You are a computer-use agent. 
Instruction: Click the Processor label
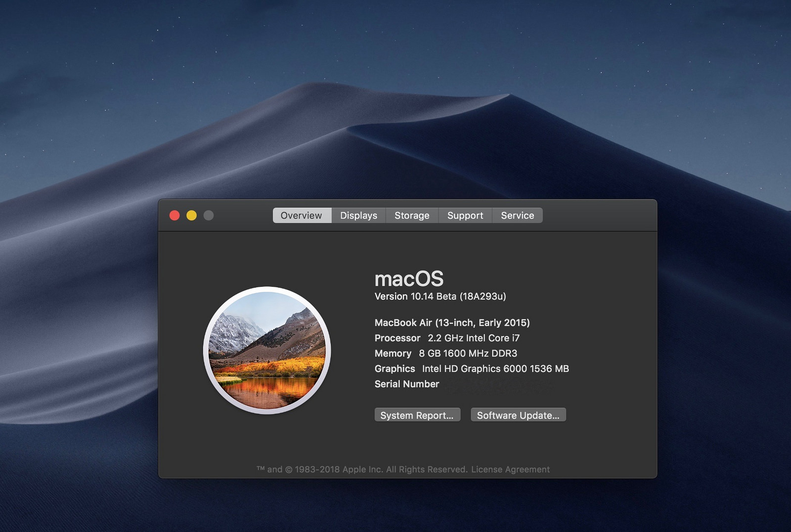click(397, 338)
